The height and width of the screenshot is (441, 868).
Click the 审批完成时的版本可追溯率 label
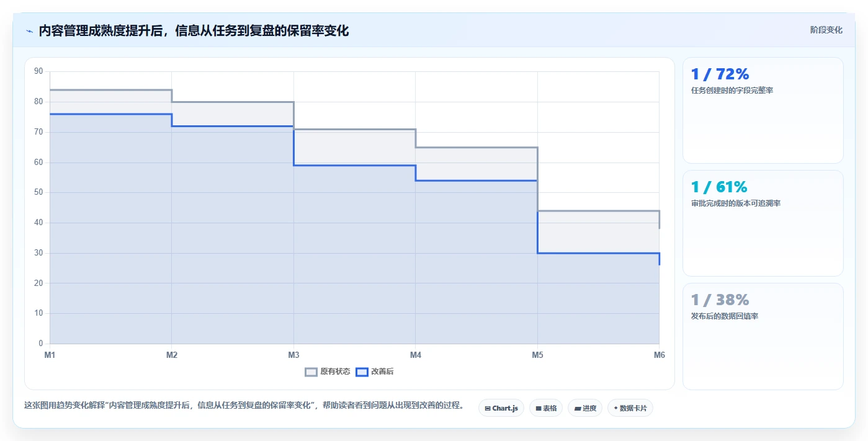[736, 203]
